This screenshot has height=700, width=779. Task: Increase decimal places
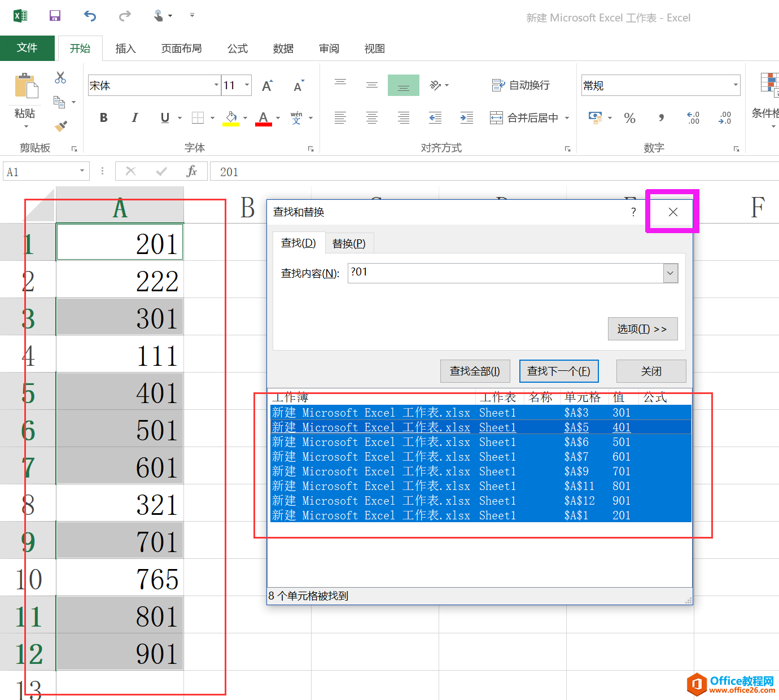[x=693, y=118]
